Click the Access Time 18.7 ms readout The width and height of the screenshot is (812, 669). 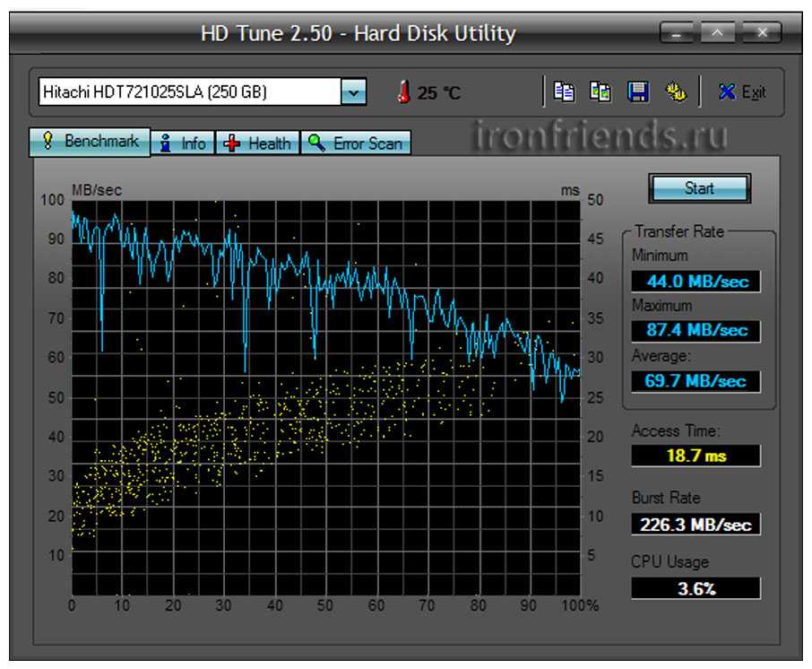695,456
